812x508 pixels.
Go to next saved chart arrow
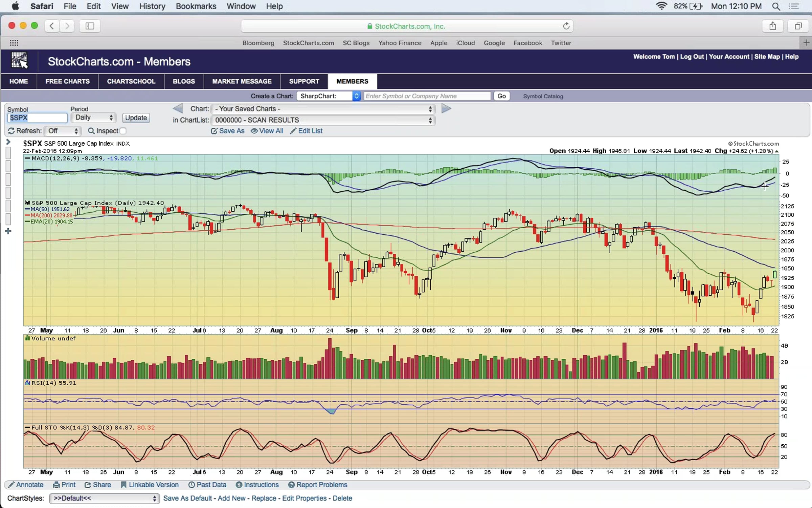[x=446, y=109]
